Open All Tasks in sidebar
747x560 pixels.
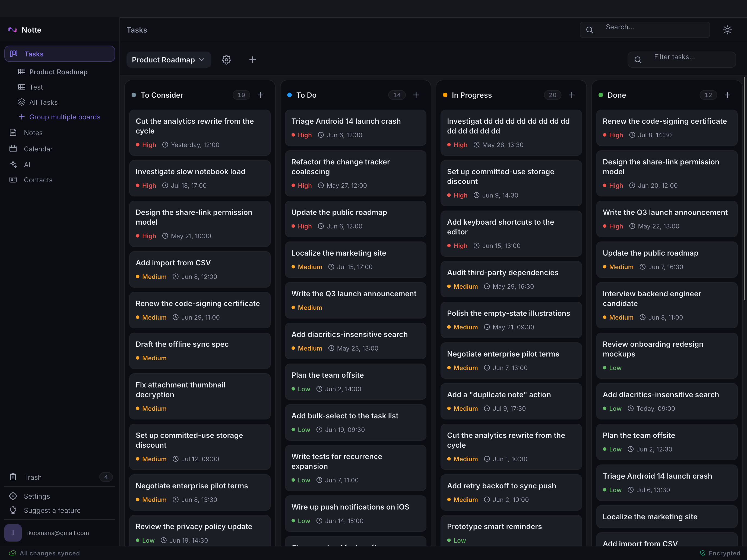[43, 102]
